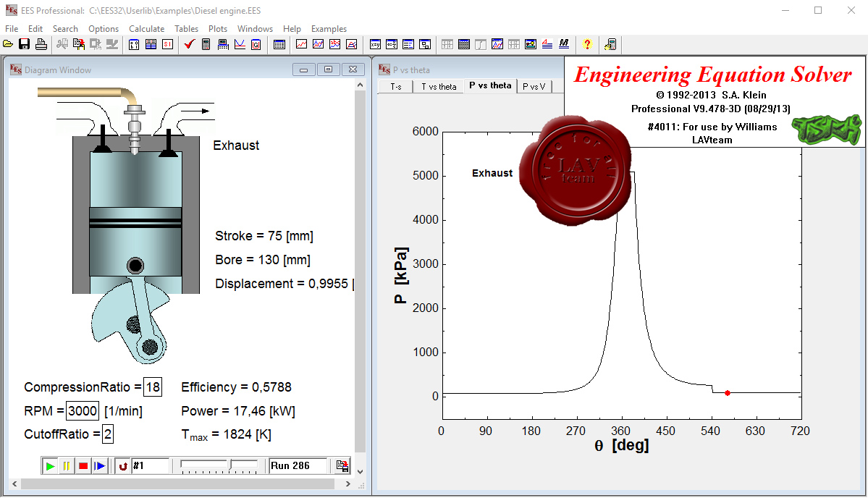Click the CutoffRatio input box showing 2

(x=108, y=434)
